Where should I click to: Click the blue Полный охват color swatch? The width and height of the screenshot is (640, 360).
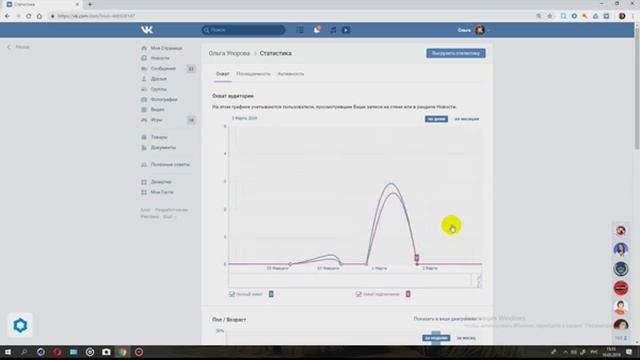coord(271,294)
